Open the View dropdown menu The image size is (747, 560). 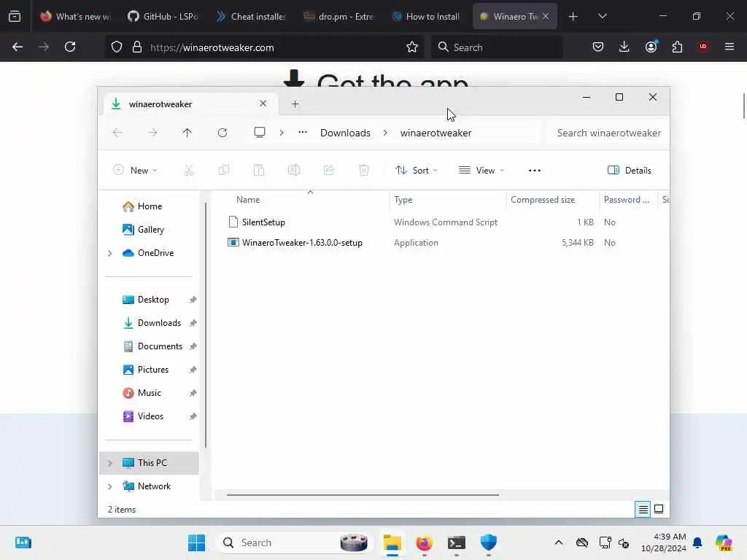coord(481,171)
